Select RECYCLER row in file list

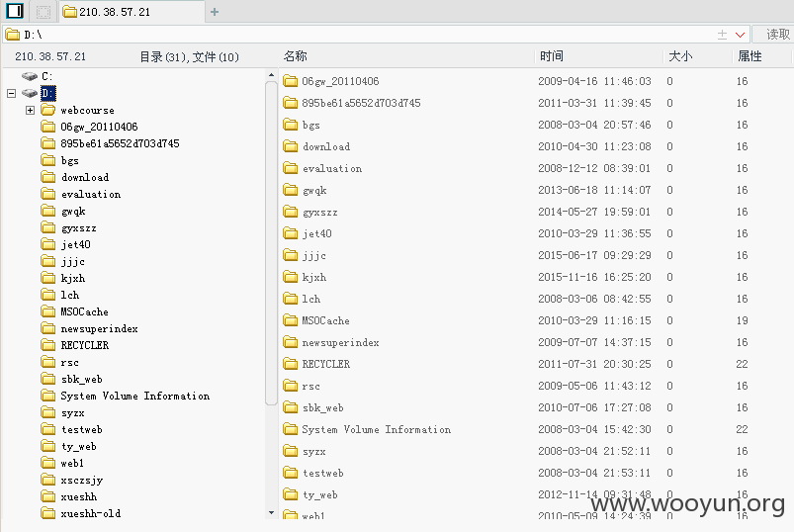coord(535,364)
